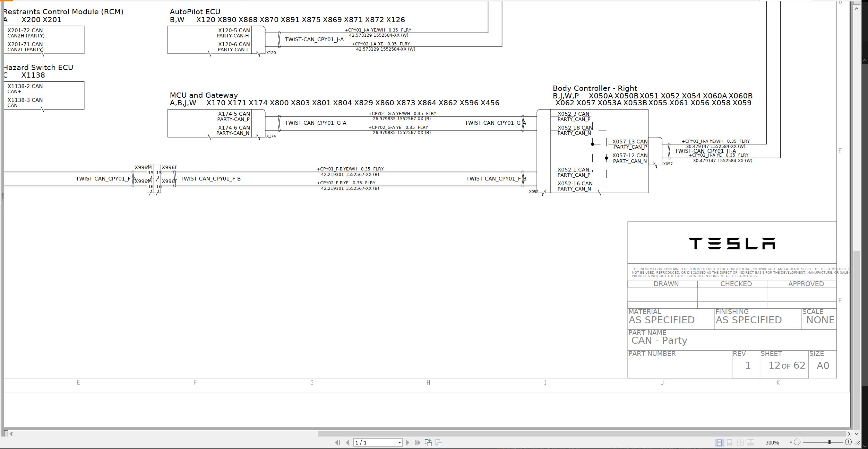
Task: Jump to the last page
Action: (x=418, y=442)
